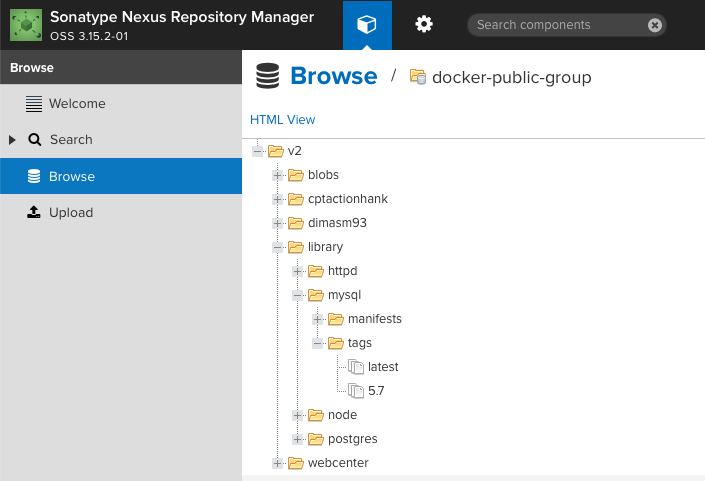Viewport: 705px width, 481px height.
Task: Select the tags tree label
Action: (360, 343)
